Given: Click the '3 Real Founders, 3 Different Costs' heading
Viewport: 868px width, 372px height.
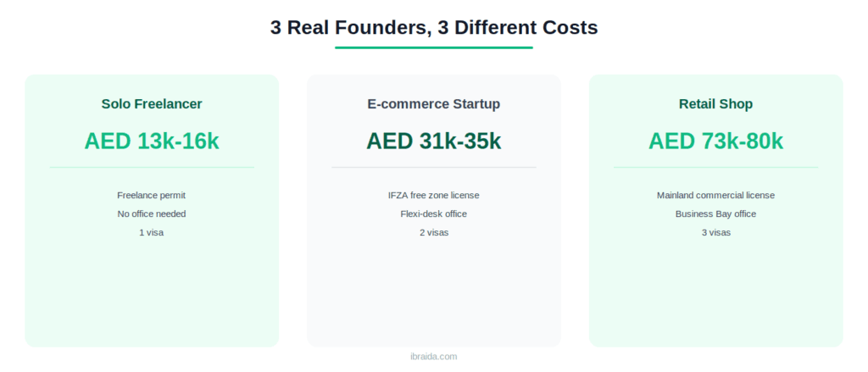Looking at the screenshot, I should coord(434,27).
